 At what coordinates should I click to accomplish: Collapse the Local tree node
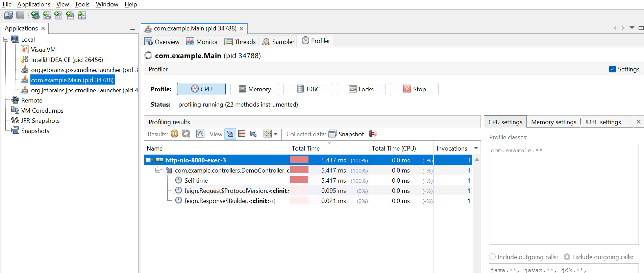point(6,39)
